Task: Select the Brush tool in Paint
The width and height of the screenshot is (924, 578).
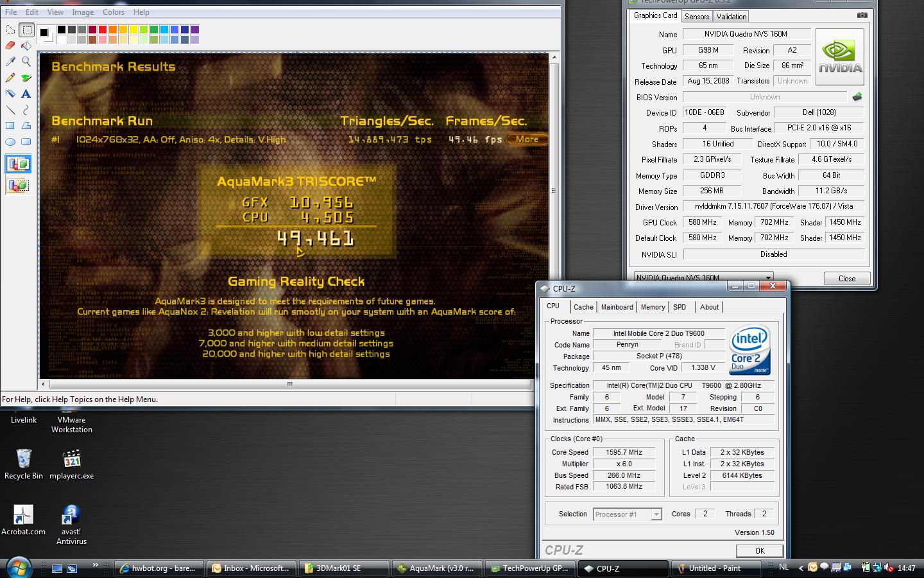Action: (26, 78)
